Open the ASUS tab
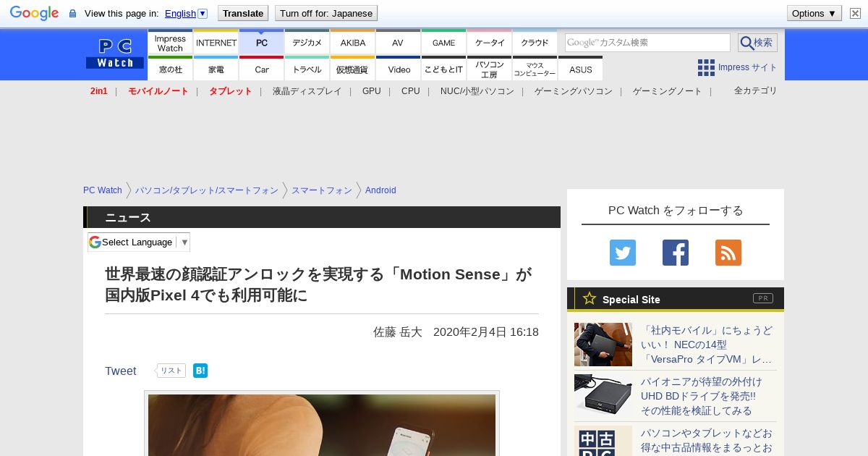This screenshot has width=868, height=456. click(580, 69)
